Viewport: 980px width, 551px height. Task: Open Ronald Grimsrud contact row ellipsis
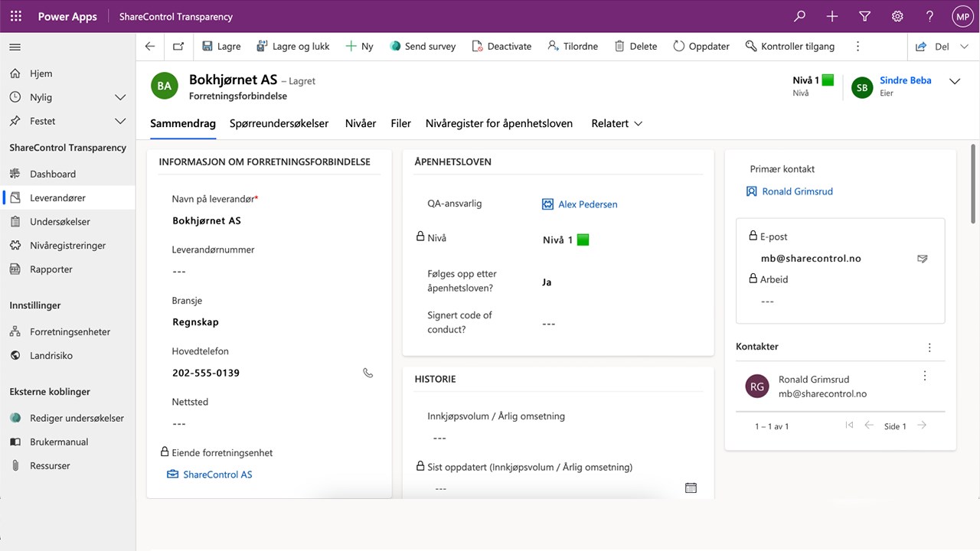pyautogui.click(x=925, y=376)
